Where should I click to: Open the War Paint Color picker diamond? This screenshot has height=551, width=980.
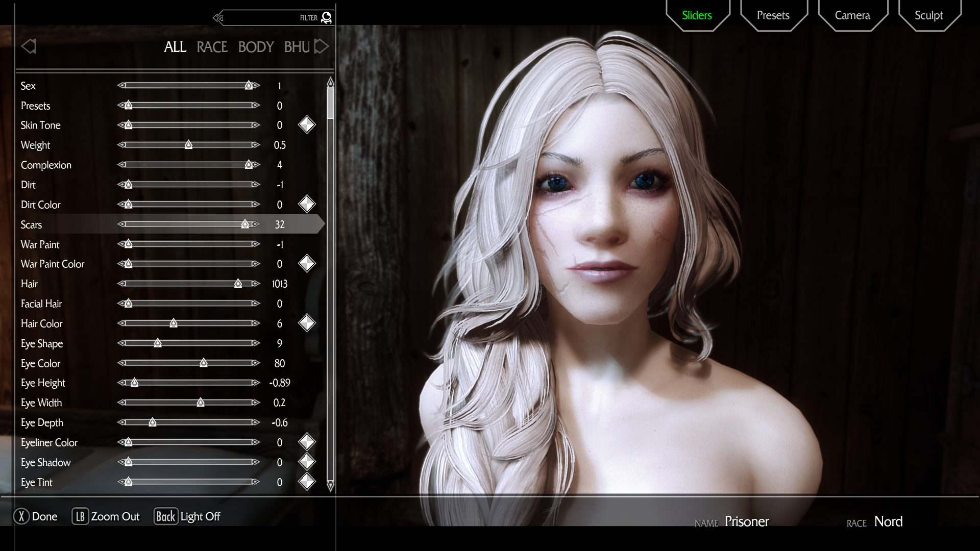(307, 264)
